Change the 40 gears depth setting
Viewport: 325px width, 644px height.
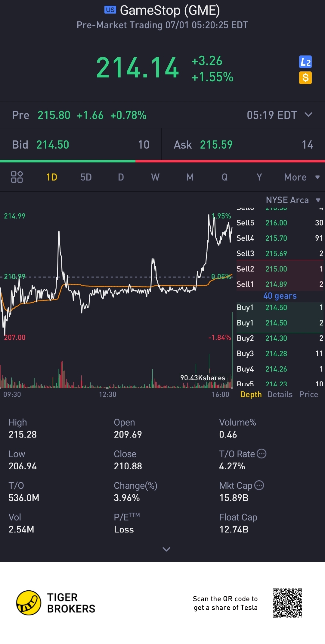280,296
